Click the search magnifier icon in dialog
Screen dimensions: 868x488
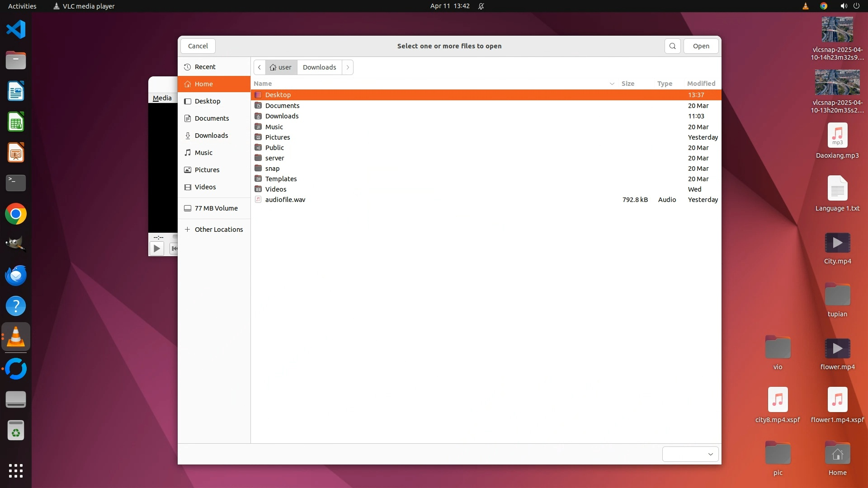[x=672, y=46]
